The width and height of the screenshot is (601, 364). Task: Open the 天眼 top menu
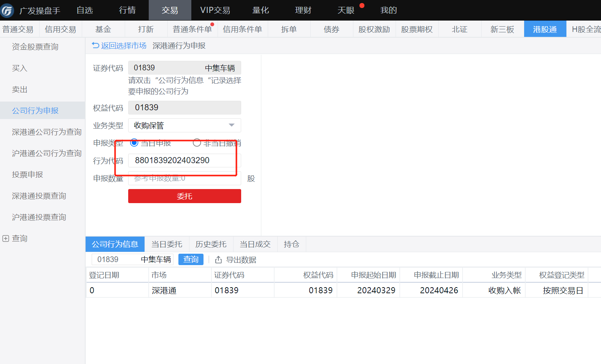346,10
